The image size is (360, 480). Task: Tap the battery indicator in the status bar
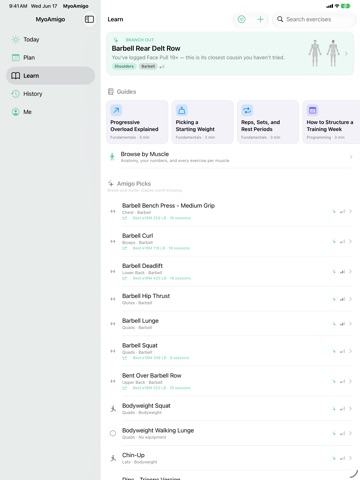(x=346, y=6)
